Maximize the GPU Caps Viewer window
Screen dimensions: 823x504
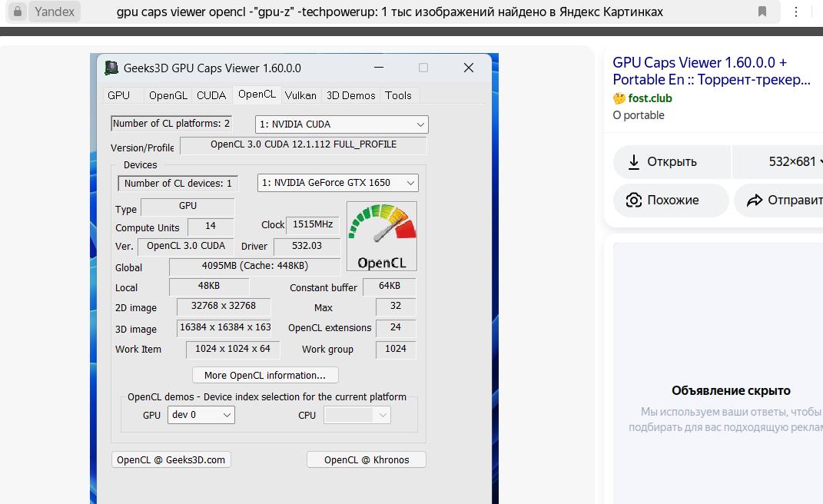pos(423,68)
